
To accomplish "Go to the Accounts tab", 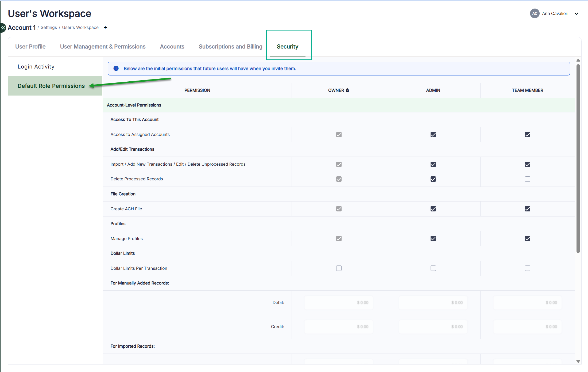I will click(x=172, y=47).
